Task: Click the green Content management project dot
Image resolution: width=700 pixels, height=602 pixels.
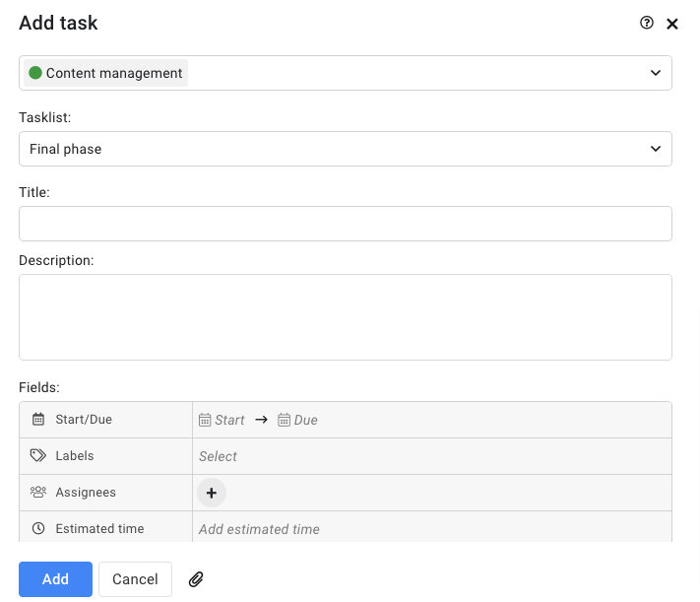Action: 35,72
